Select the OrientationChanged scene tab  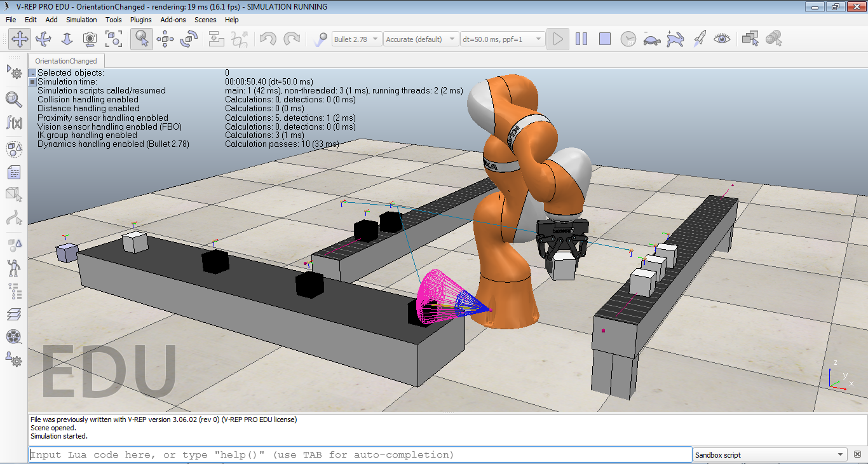point(66,61)
